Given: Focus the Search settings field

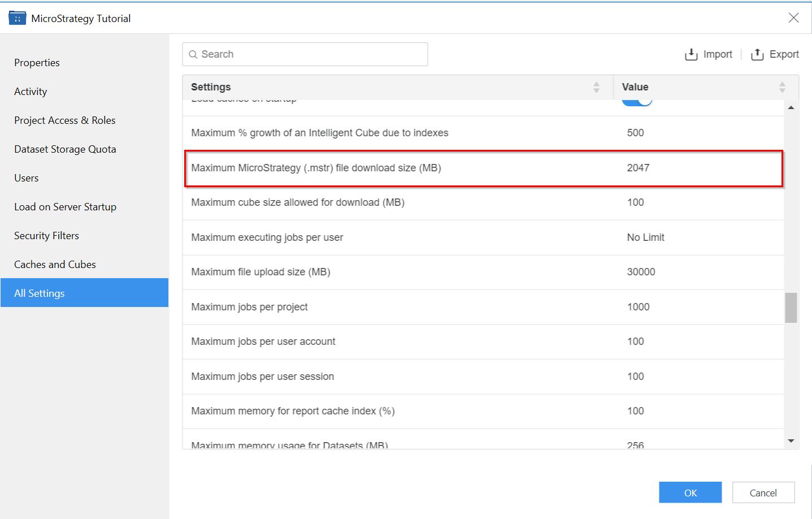Looking at the screenshot, I should point(305,54).
